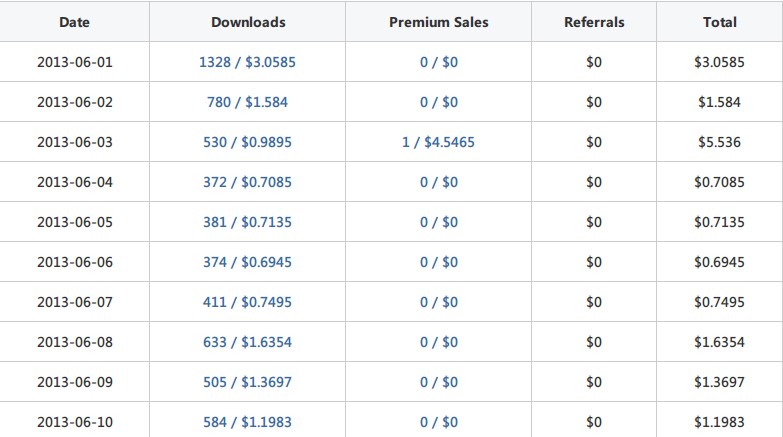Open premium sales link for 2013-06-01
The height and width of the screenshot is (437, 783).
point(439,62)
